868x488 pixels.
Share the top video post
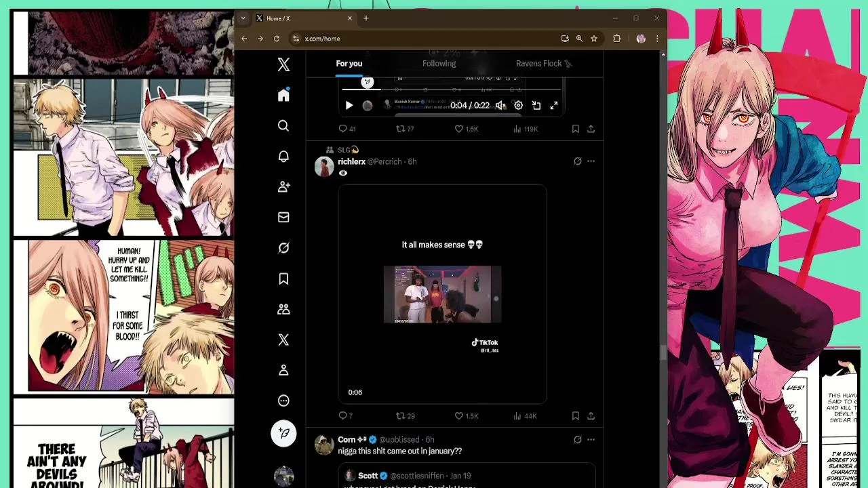(x=591, y=129)
